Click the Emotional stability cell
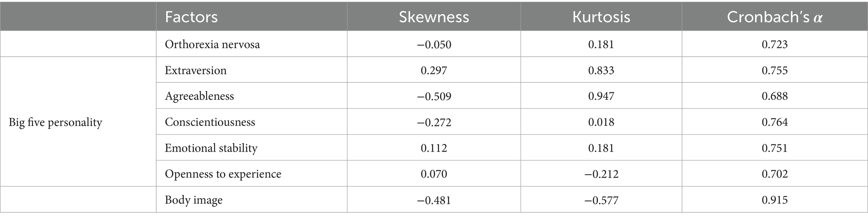Image resolution: width=868 pixels, height=220 pixels. 211,148
